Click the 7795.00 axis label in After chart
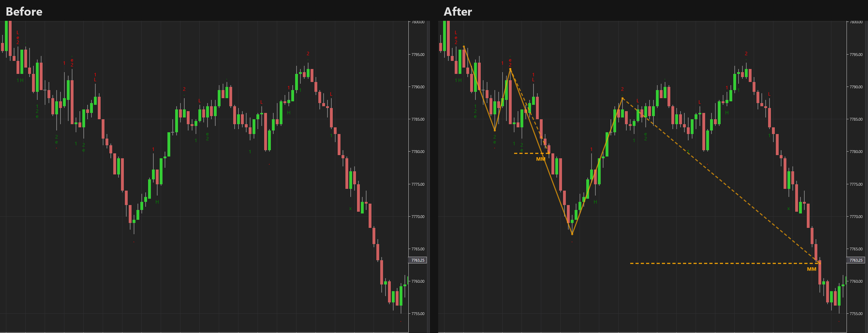 pos(856,54)
